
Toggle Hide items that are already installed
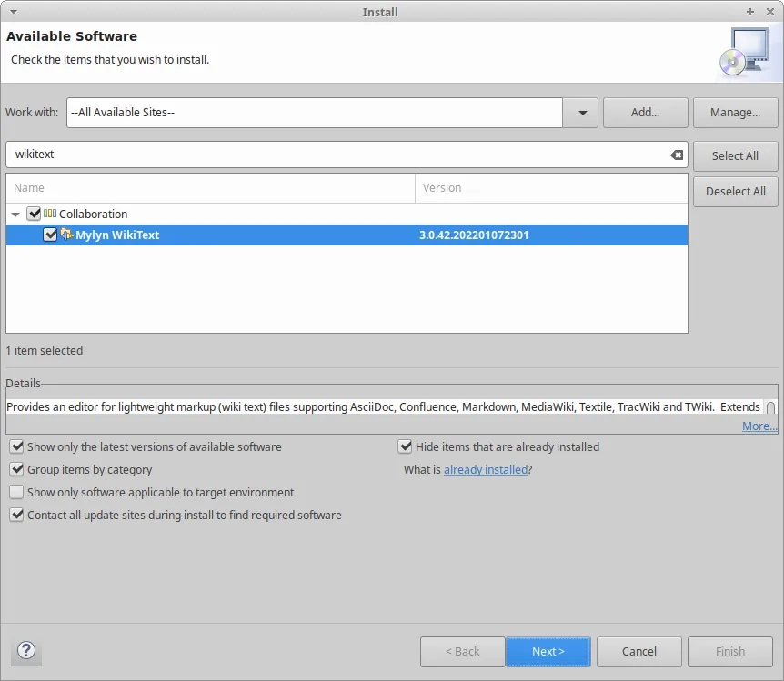point(405,446)
